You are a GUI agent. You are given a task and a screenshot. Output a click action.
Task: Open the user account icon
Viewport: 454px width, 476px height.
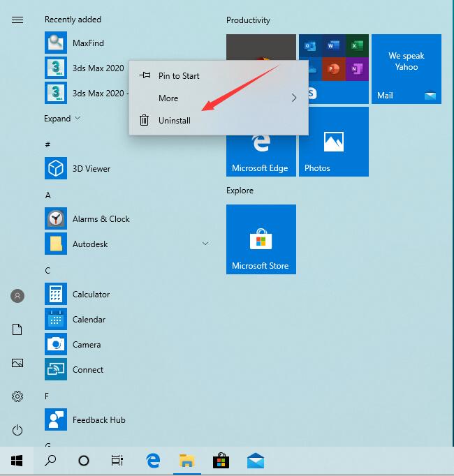tap(17, 296)
